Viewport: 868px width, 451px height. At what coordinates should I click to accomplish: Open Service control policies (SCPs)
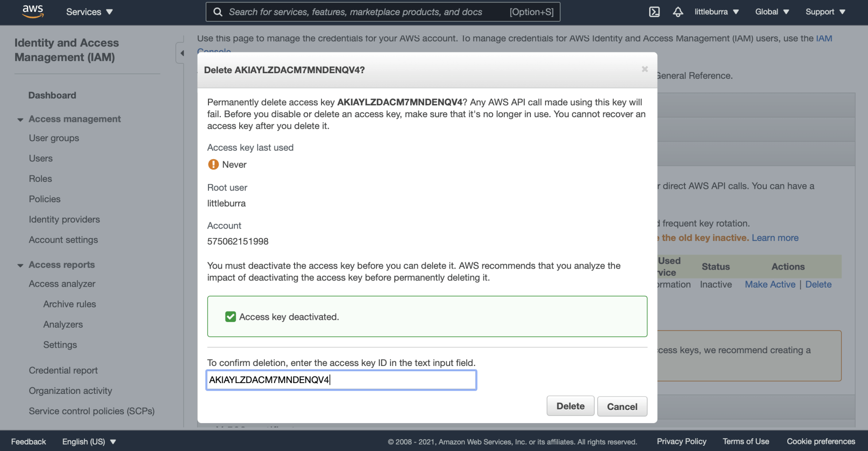click(x=92, y=411)
